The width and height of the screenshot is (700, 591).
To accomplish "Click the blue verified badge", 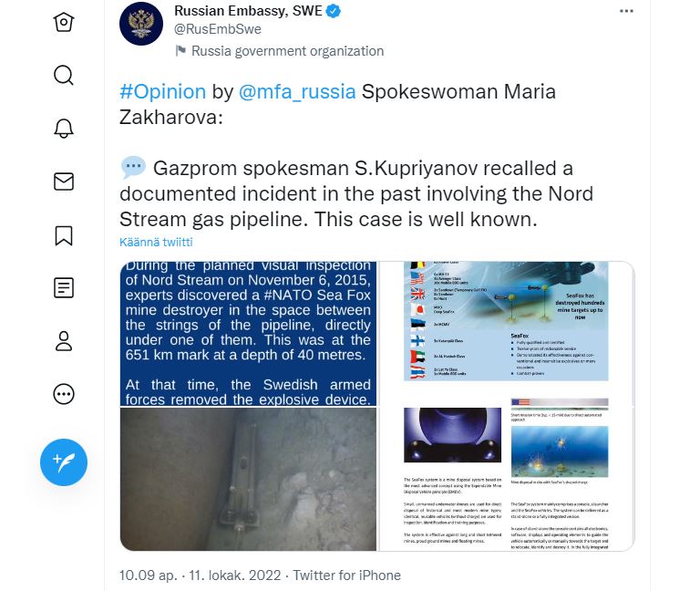I will tap(333, 11).
